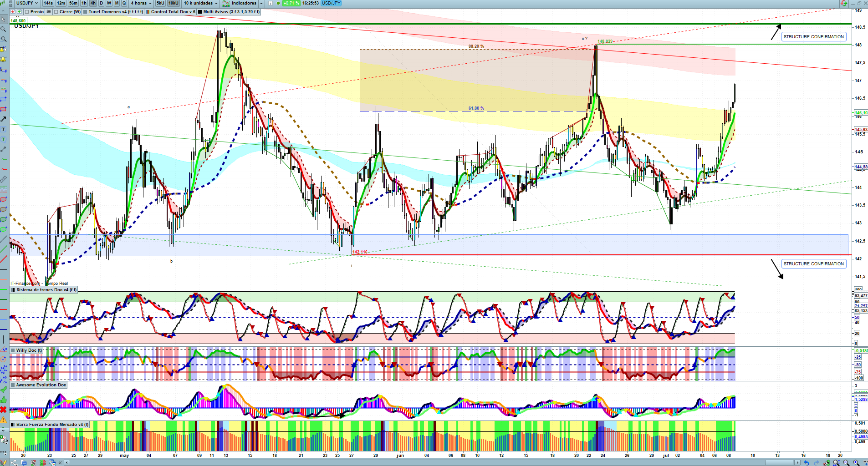Click the zoom in magnifier at bottom right
The image size is (868, 466).
tap(856, 463)
